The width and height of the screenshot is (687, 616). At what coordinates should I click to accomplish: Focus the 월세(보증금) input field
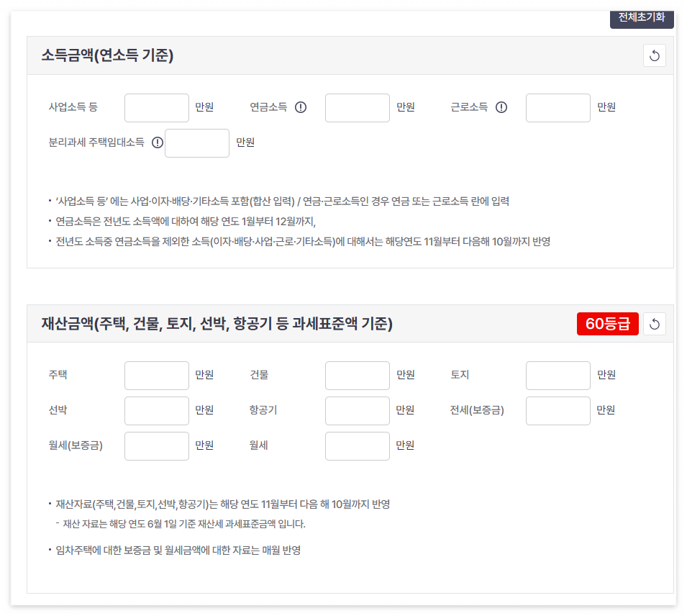(157, 446)
